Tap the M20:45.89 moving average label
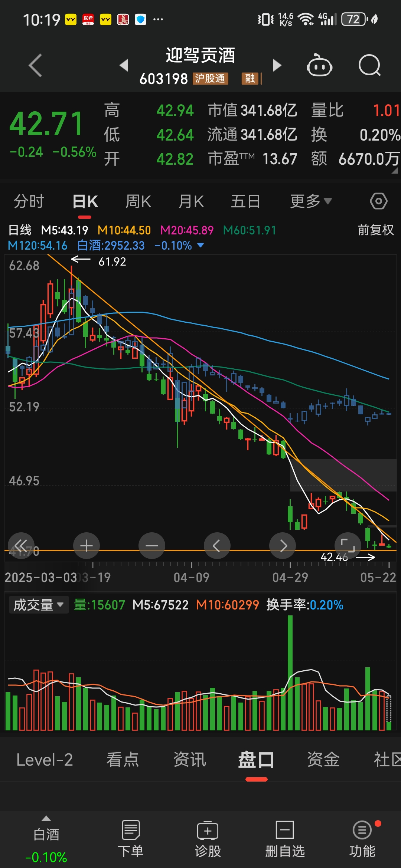This screenshot has width=401, height=868. point(187,230)
